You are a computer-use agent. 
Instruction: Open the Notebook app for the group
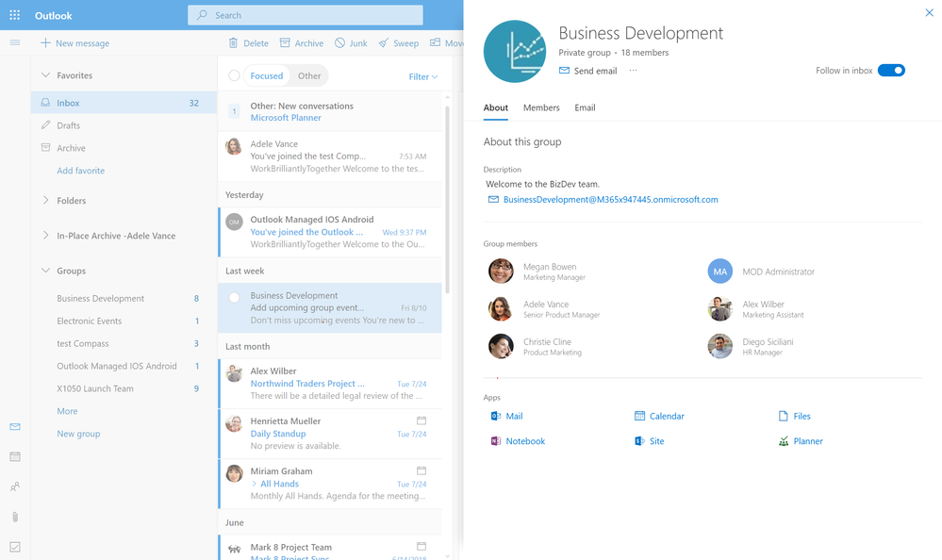[518, 441]
